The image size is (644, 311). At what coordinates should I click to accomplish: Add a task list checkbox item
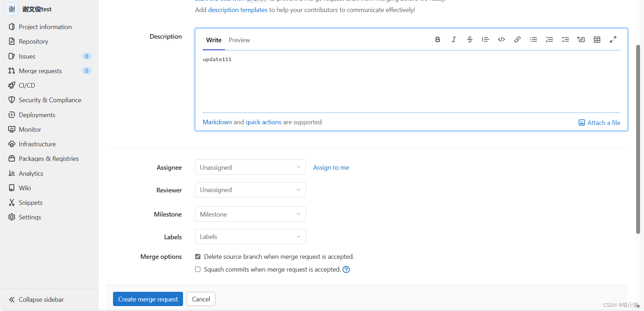point(565,40)
